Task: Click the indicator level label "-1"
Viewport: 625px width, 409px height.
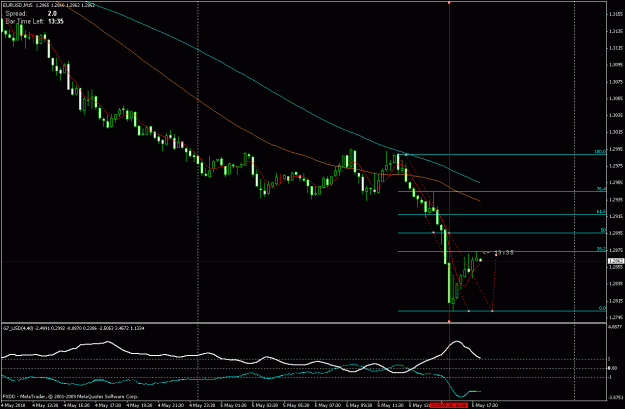Action: point(610,377)
